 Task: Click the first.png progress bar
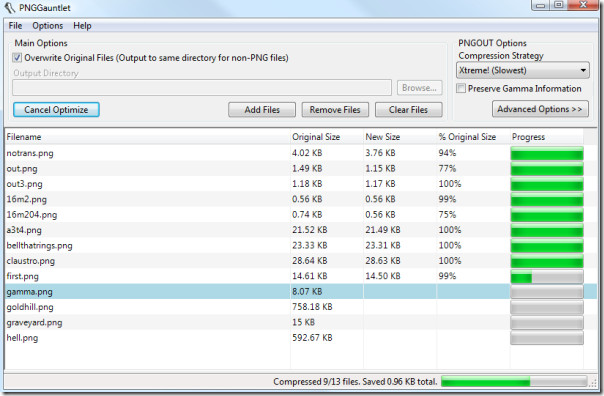[547, 277]
